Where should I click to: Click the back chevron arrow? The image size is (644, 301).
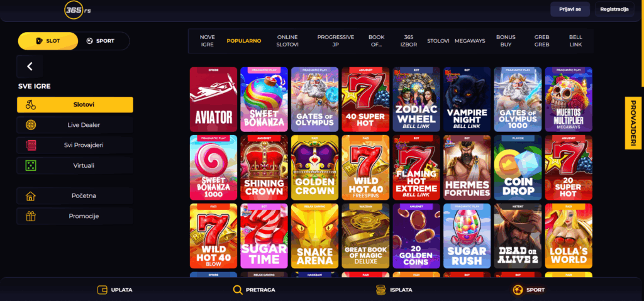coord(30,67)
